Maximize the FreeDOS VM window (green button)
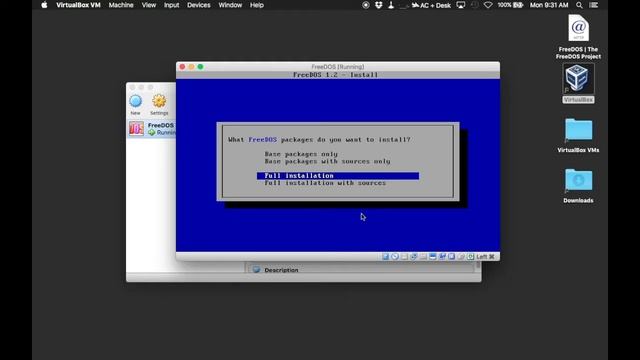This screenshot has height=360, width=640. click(x=200, y=67)
